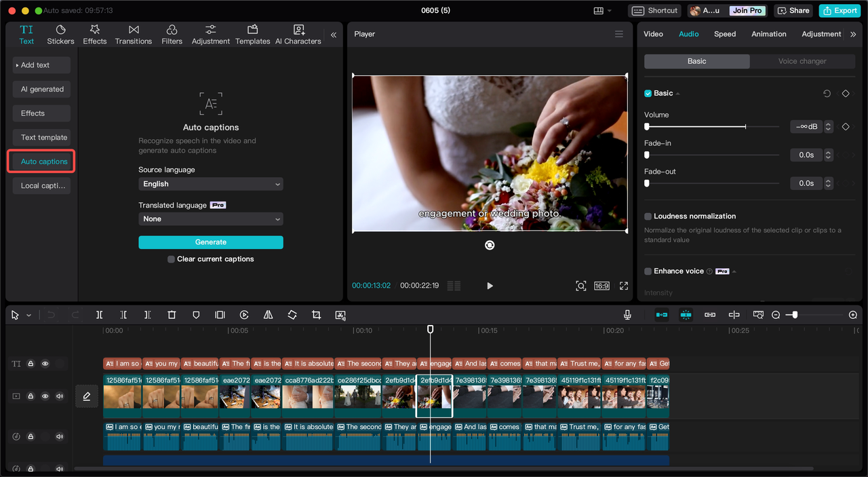Open the Translated language dropdown
The image size is (868, 477).
[x=210, y=219]
